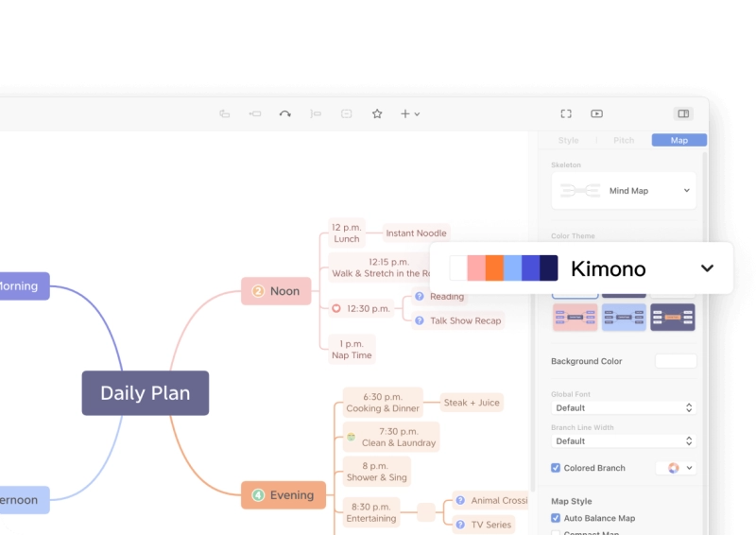
Task: Choose the dark navy theme thumbnail
Action: point(673,317)
